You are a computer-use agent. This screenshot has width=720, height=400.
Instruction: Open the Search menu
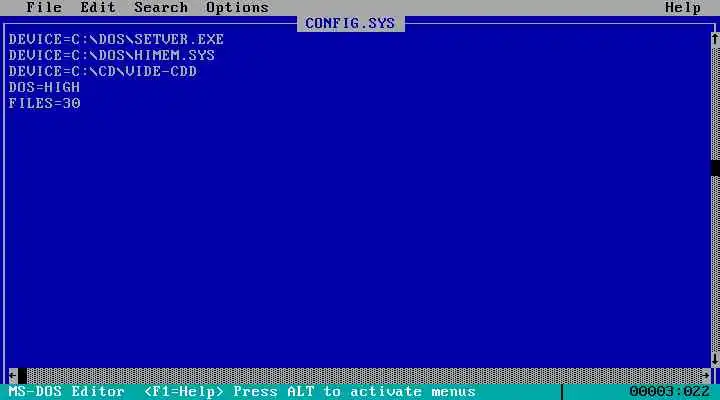click(161, 8)
